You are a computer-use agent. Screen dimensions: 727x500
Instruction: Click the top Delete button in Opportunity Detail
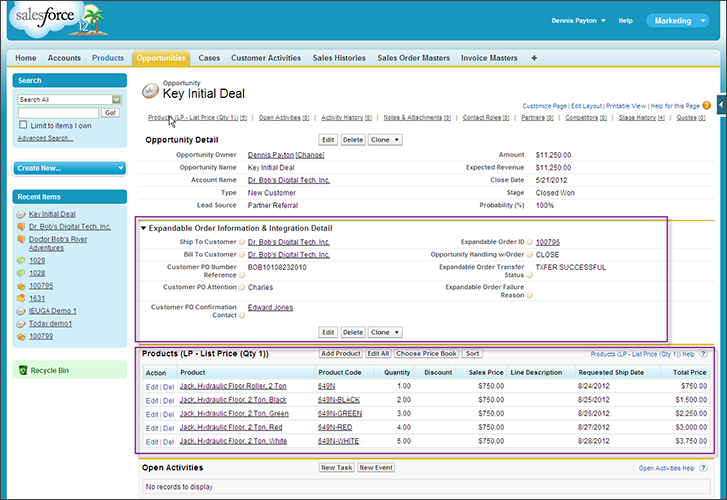pyautogui.click(x=353, y=140)
